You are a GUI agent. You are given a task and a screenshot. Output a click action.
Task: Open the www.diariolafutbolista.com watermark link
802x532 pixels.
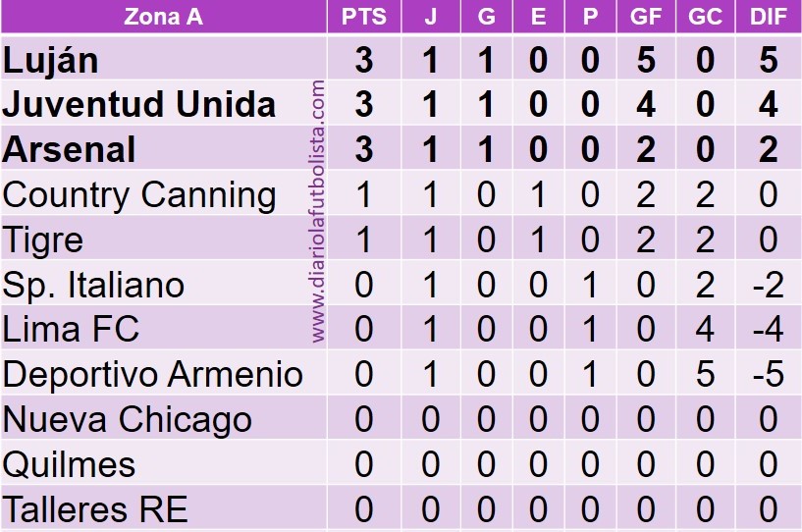(x=317, y=211)
